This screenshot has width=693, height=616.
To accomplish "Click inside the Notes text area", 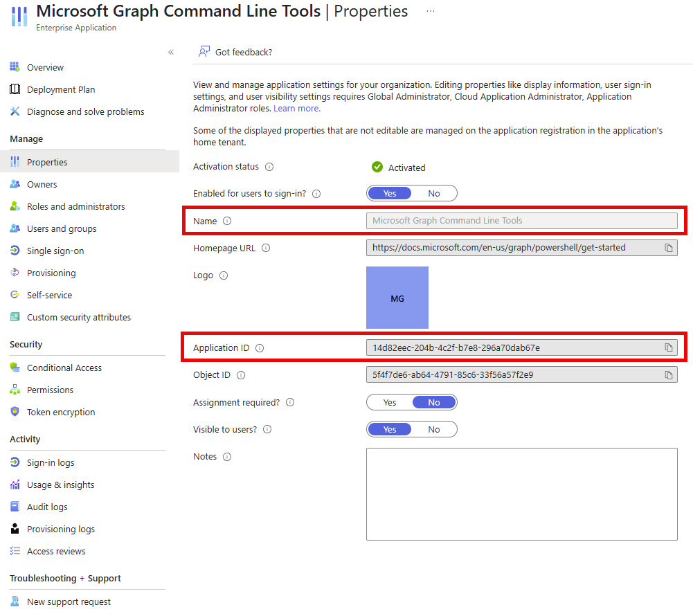I will tap(521, 494).
